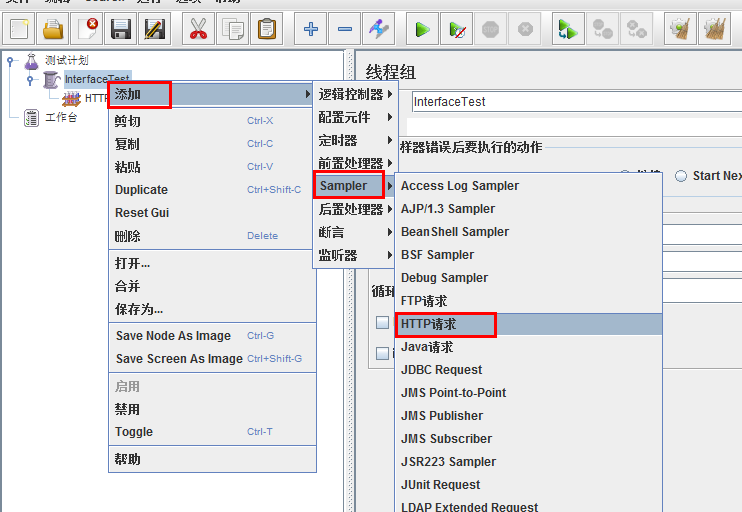Choose HTTP请求 from the Sampler list

click(x=429, y=324)
